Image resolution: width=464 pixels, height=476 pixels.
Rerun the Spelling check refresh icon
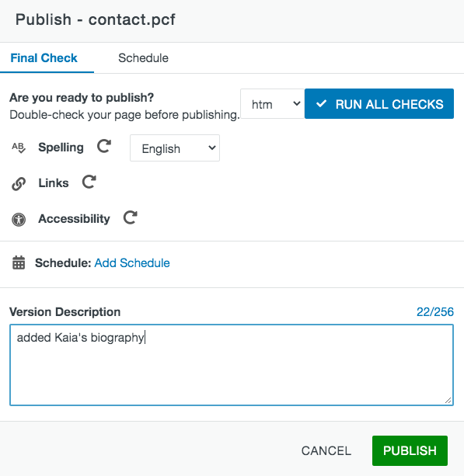click(x=104, y=146)
